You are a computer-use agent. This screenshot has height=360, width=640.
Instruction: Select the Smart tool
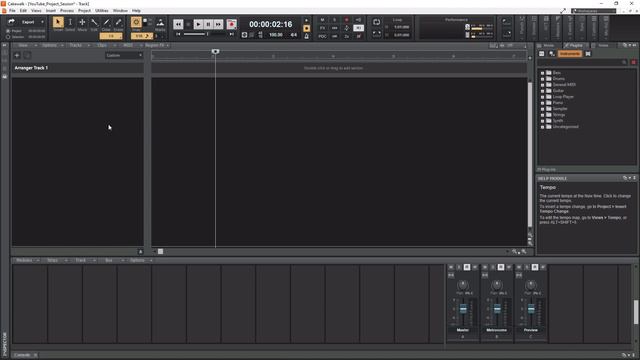coord(58,22)
